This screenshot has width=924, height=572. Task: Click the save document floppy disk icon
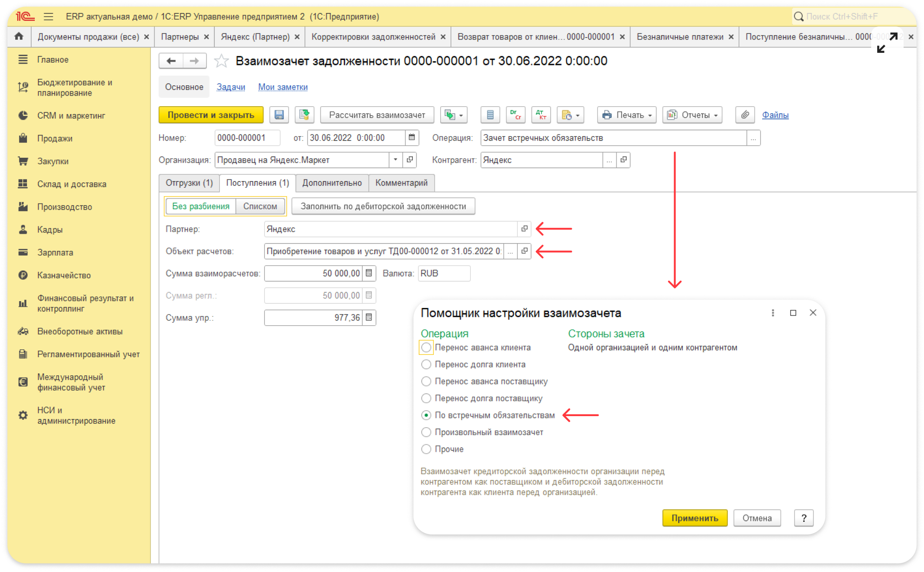coord(279,115)
